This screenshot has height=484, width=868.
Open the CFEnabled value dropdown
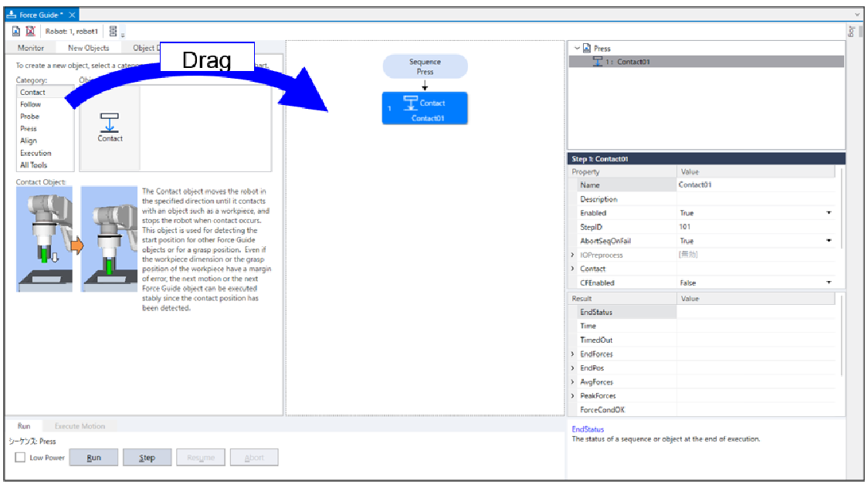(829, 283)
